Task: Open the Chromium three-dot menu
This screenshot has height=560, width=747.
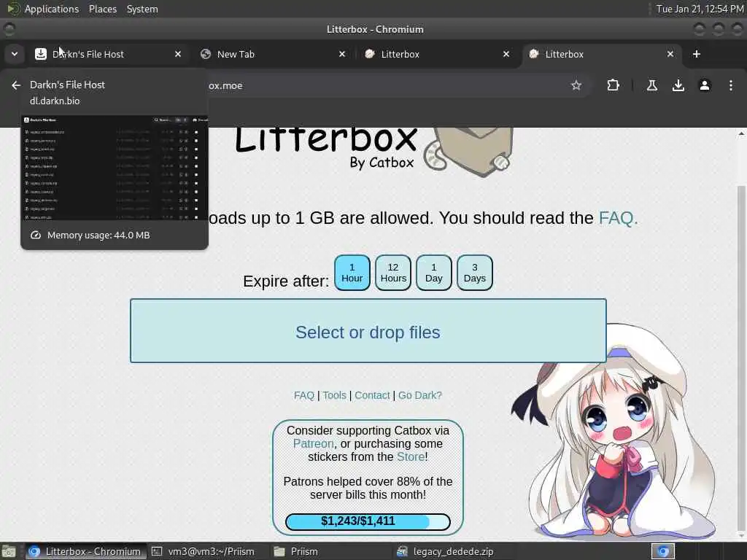Action: 731,85
